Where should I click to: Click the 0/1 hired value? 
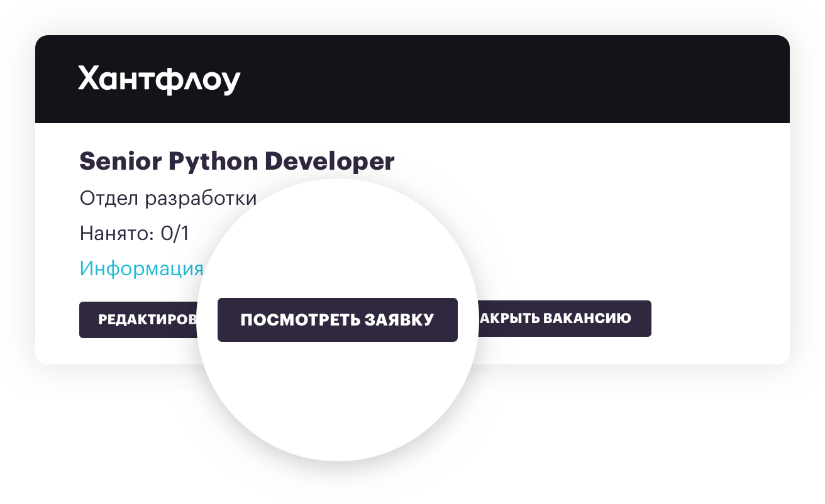coord(174,233)
